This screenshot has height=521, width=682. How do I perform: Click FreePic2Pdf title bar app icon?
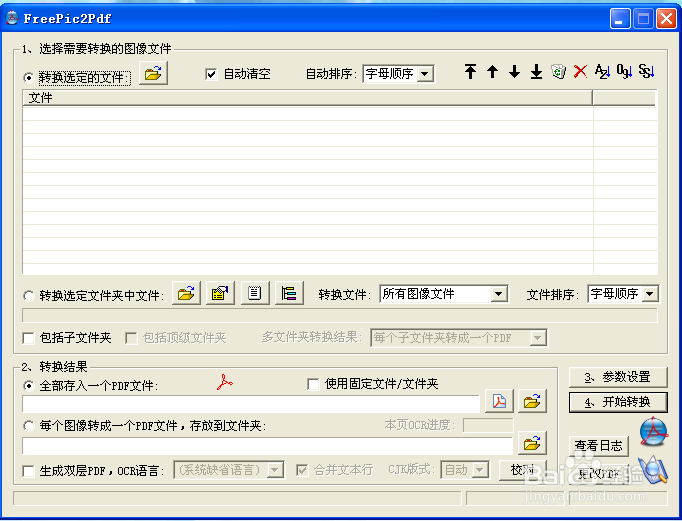(12, 18)
